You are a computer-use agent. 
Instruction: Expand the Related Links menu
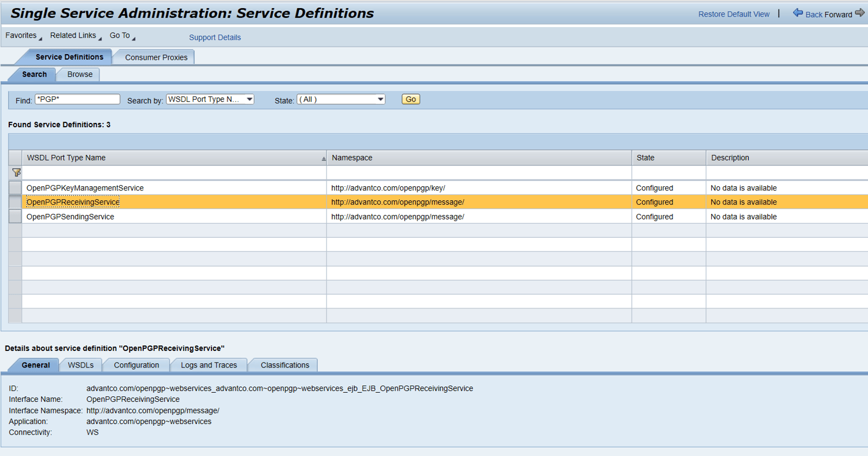click(74, 36)
